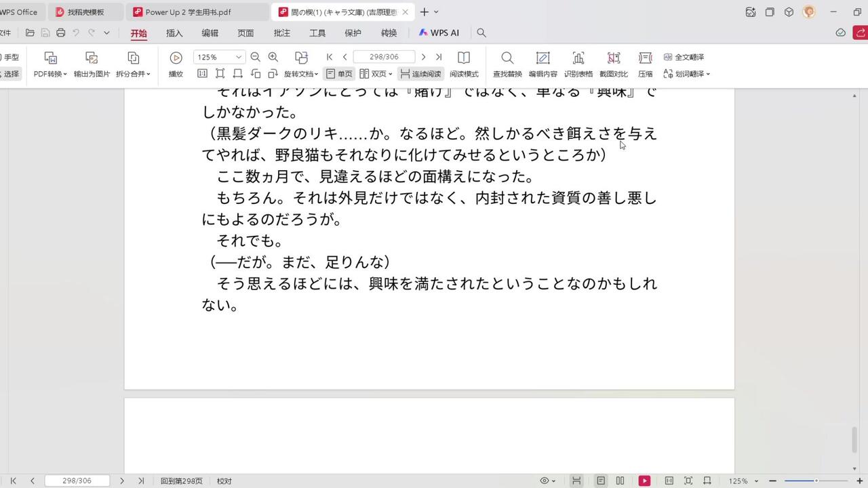
Task: Click the 识别表格 recognize table tool
Action: pos(578,65)
